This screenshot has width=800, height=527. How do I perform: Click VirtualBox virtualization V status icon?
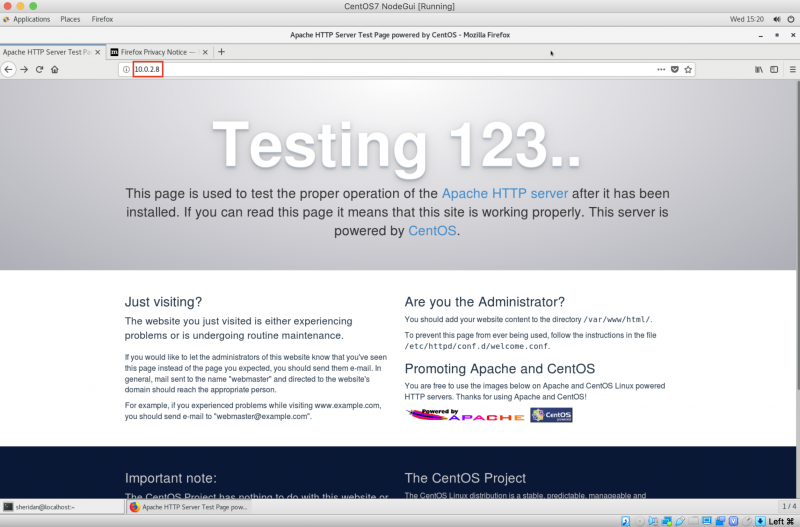point(734,521)
